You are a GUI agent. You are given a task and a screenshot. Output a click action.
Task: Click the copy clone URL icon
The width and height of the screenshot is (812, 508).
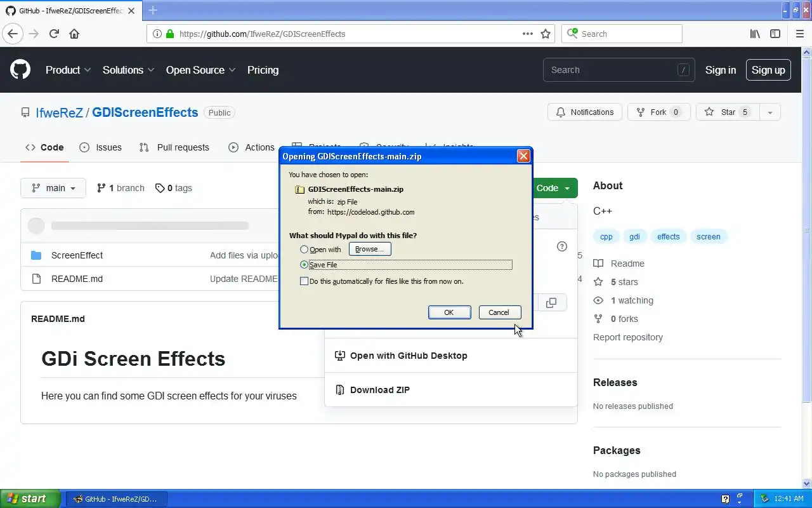pyautogui.click(x=551, y=303)
